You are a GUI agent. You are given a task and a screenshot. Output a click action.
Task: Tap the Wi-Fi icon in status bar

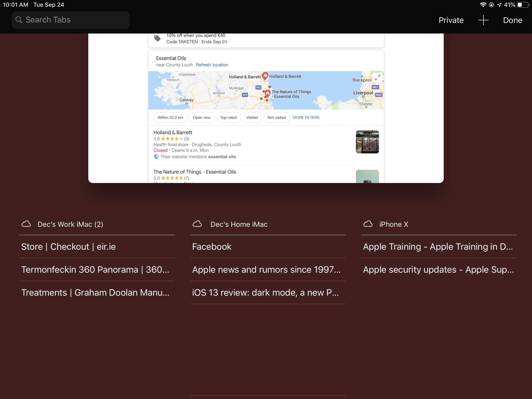point(483,5)
